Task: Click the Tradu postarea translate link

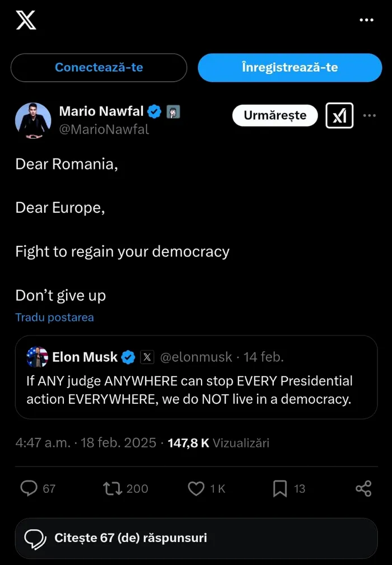Action: click(54, 317)
